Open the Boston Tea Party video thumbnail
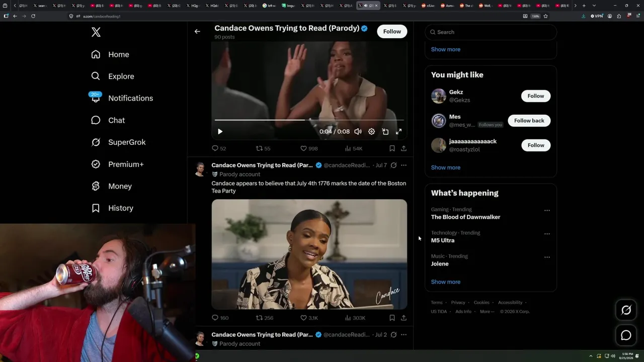This screenshot has height=362, width=644. (x=309, y=254)
